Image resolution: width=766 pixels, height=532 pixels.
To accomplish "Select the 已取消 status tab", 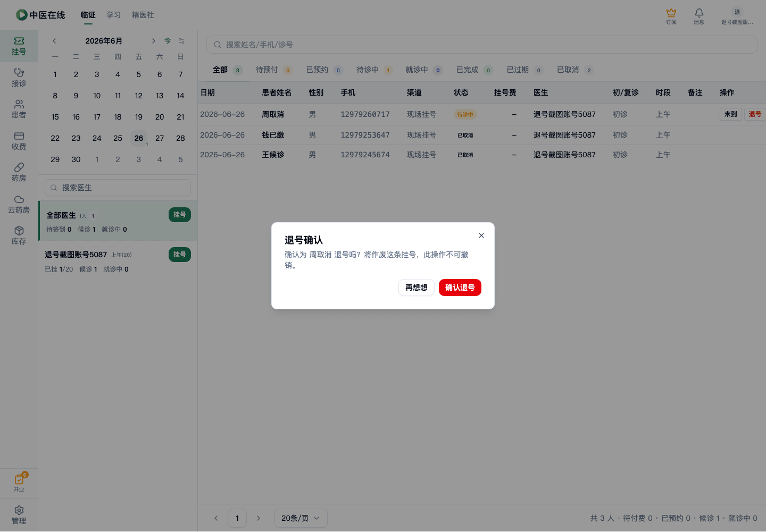I will click(574, 70).
